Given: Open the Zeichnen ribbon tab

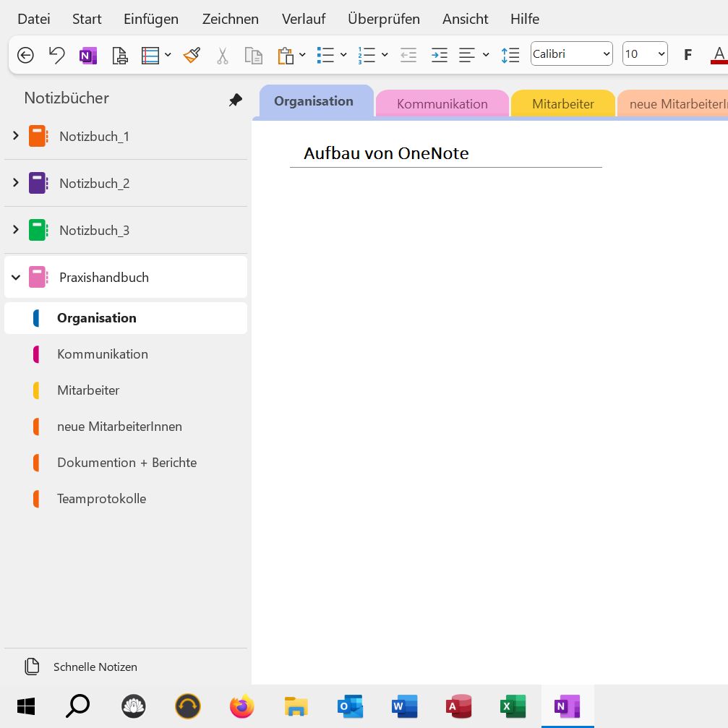Looking at the screenshot, I should 231,19.
